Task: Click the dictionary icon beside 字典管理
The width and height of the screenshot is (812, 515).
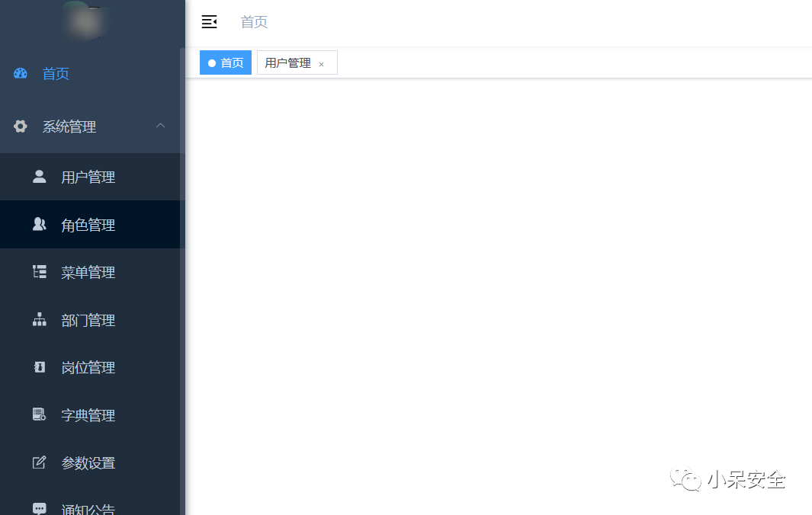Action: click(40, 414)
